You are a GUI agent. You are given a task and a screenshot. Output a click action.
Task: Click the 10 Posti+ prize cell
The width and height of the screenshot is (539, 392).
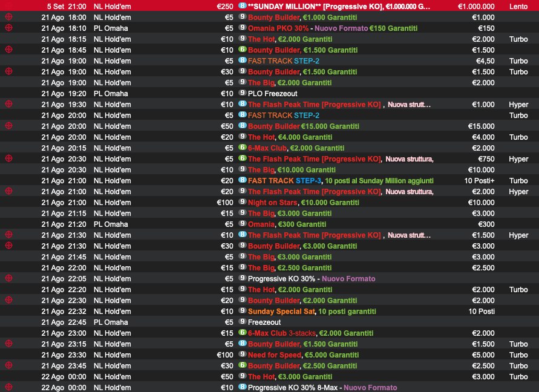479,181
